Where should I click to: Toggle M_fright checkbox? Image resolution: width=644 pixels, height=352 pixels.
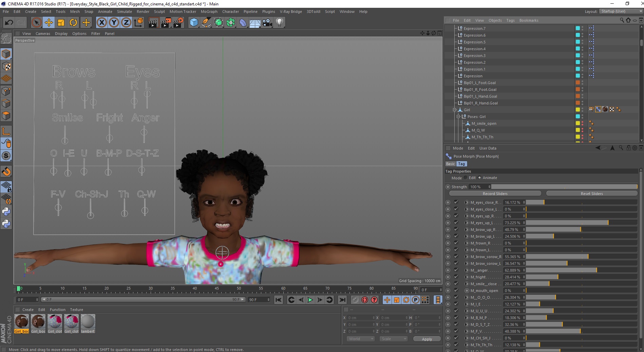coord(456,277)
